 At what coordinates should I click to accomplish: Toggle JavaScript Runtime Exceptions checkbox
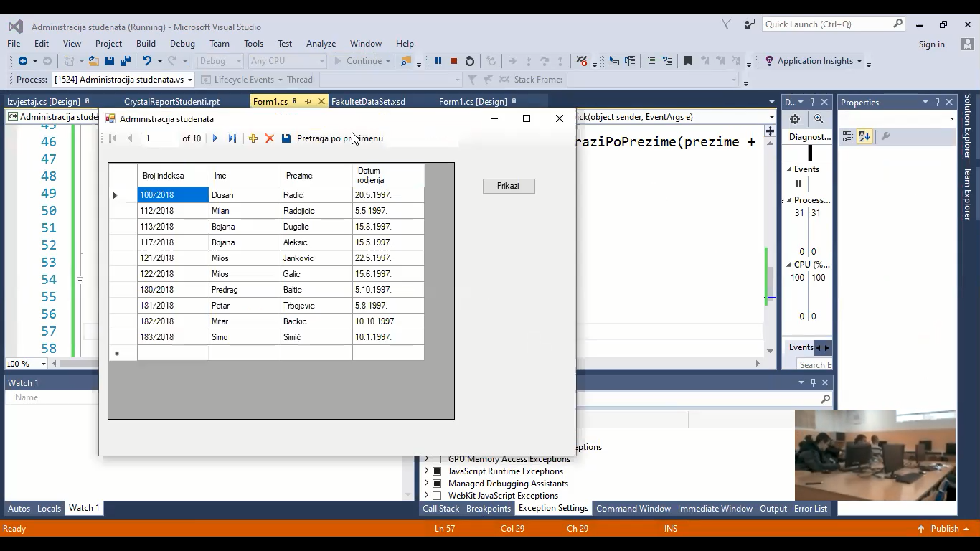[x=437, y=471]
